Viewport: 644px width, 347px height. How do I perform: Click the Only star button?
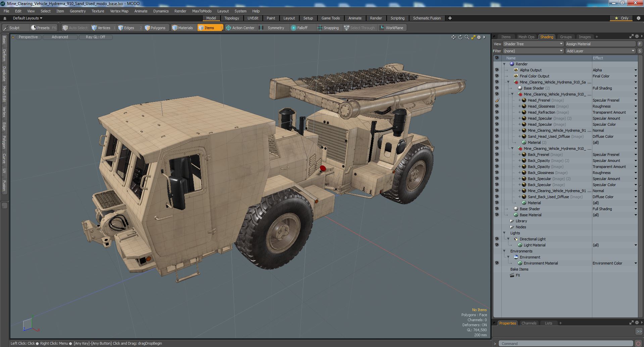click(622, 18)
